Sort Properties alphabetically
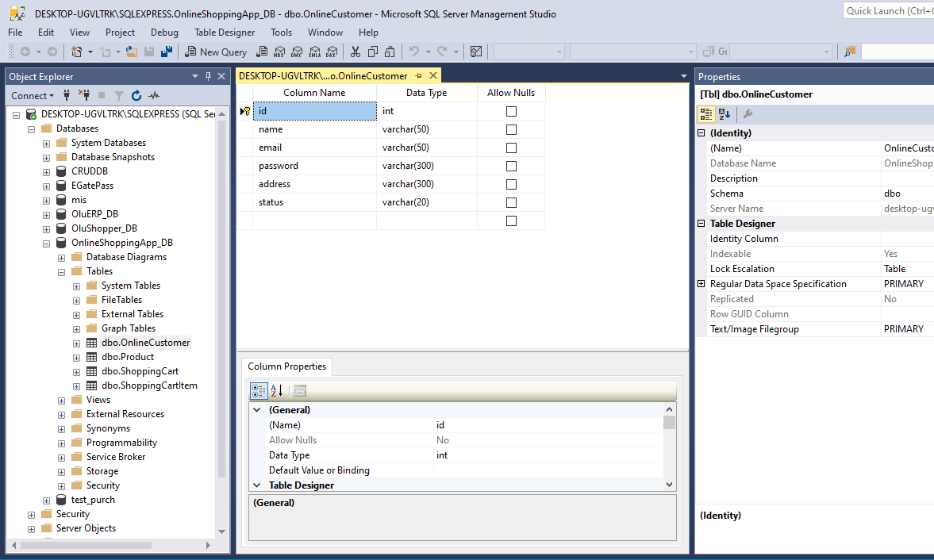 coord(725,114)
